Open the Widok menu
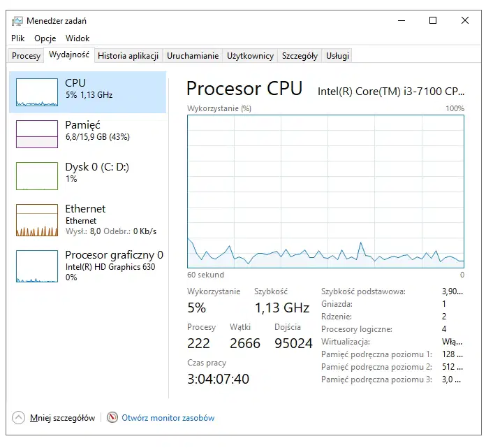Viewport: 486px width, 448px height. 78,38
